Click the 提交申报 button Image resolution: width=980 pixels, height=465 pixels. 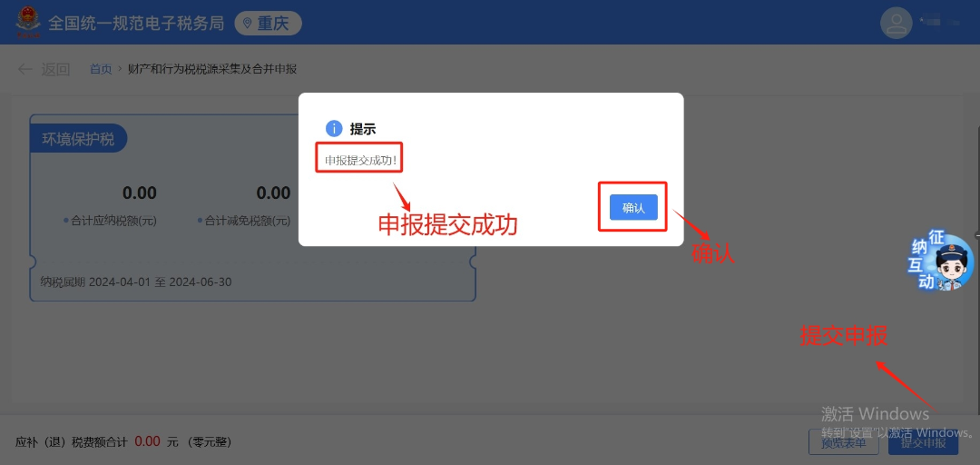(x=923, y=442)
